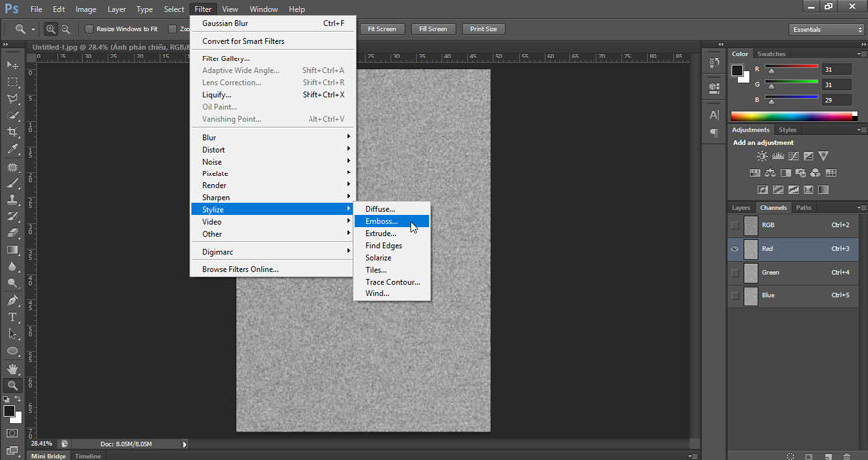Open the Color panel options menu

pos(860,54)
